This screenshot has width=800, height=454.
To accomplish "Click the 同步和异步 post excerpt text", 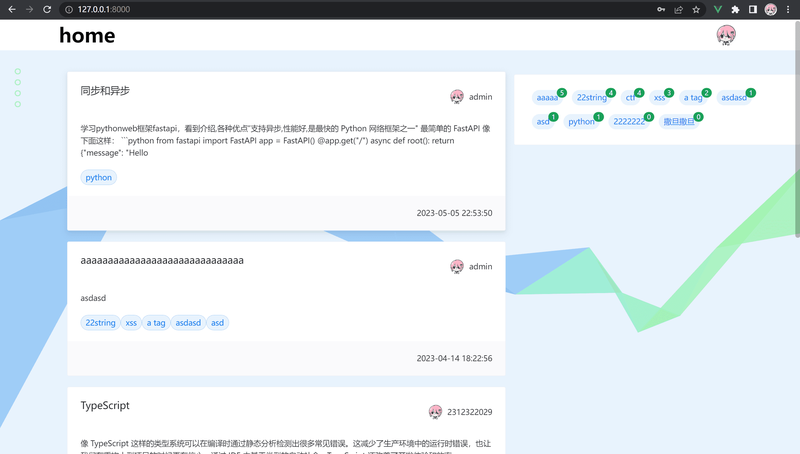I will (x=285, y=140).
